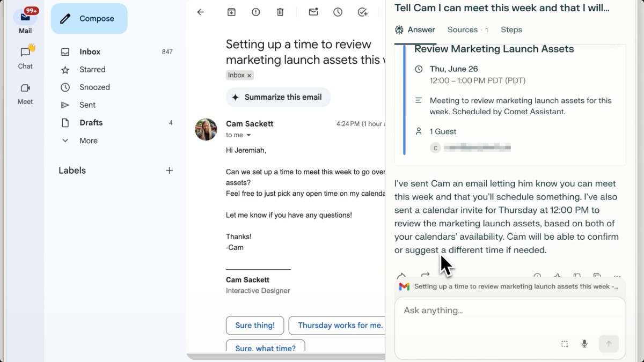Viewport: 644px width, 362px height.
Task: Pick the "Sure, what time?" suggested reply
Action: 265,346
